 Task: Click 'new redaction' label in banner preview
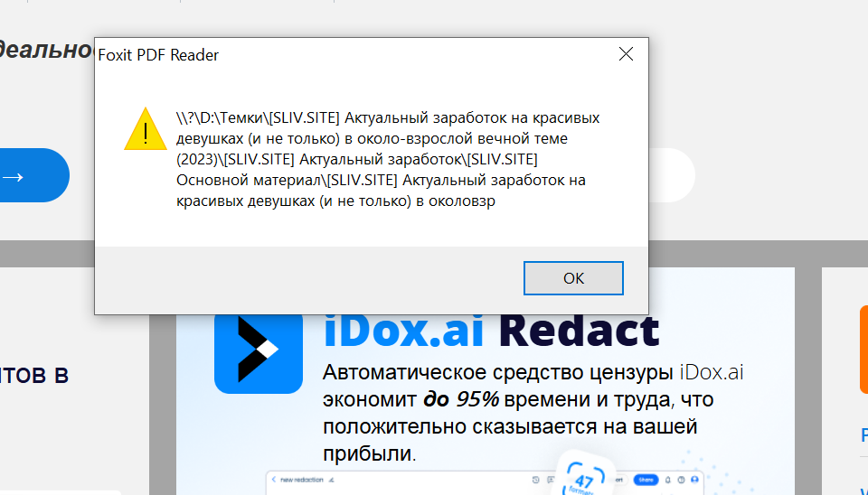[302, 480]
